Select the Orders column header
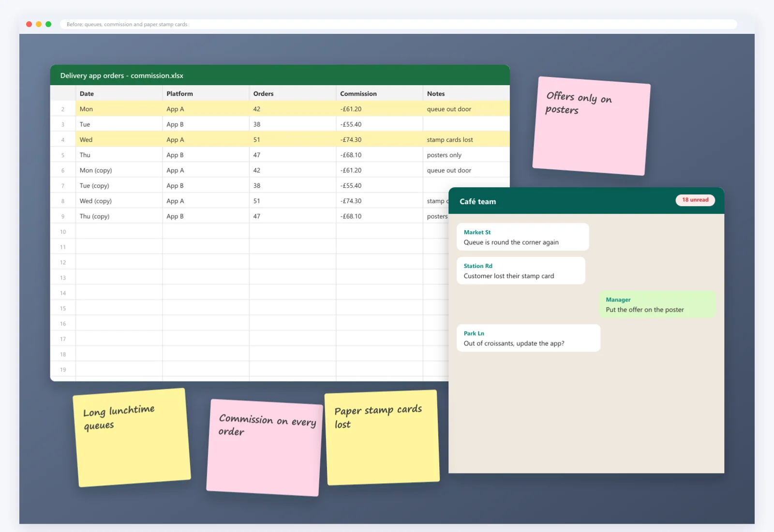Screen dimensions: 774x532 [293, 93]
